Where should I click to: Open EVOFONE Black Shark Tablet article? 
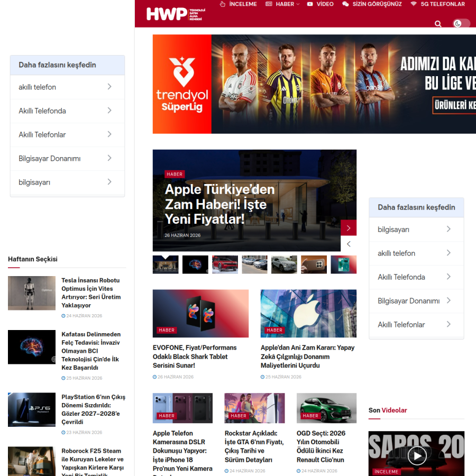195,356
